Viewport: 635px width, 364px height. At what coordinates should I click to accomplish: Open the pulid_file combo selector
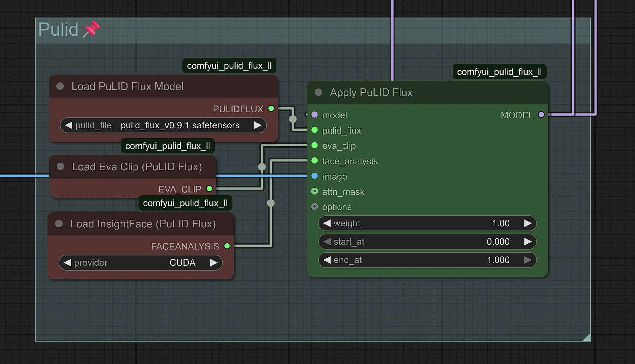click(x=163, y=125)
